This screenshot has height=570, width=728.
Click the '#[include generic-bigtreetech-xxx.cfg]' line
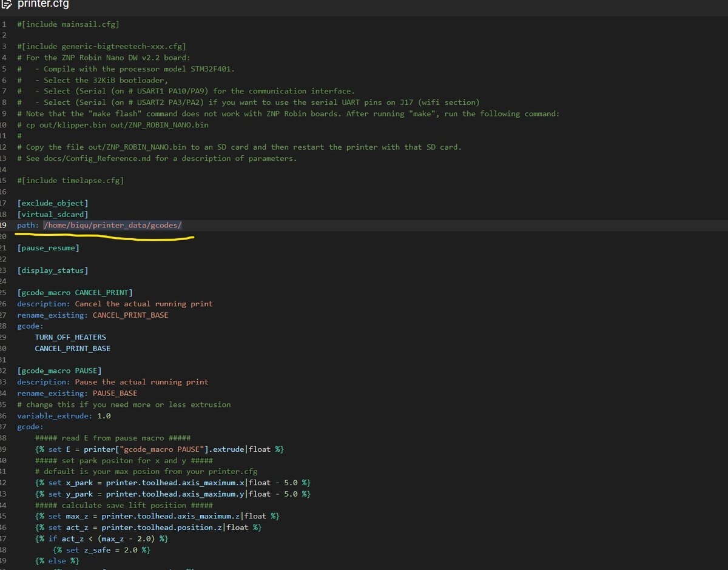pyautogui.click(x=101, y=47)
